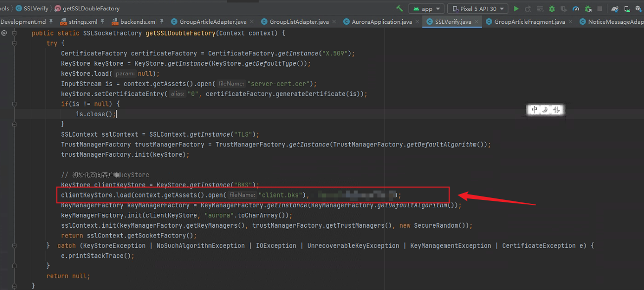This screenshot has height=290, width=644.
Task: Open the Device Manager icon
Action: click(627, 9)
